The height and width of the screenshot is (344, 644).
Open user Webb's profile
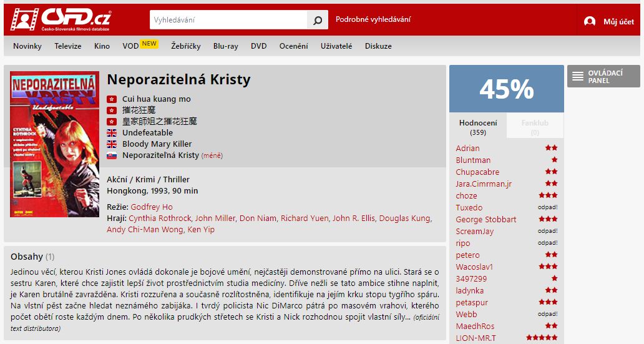pos(466,315)
